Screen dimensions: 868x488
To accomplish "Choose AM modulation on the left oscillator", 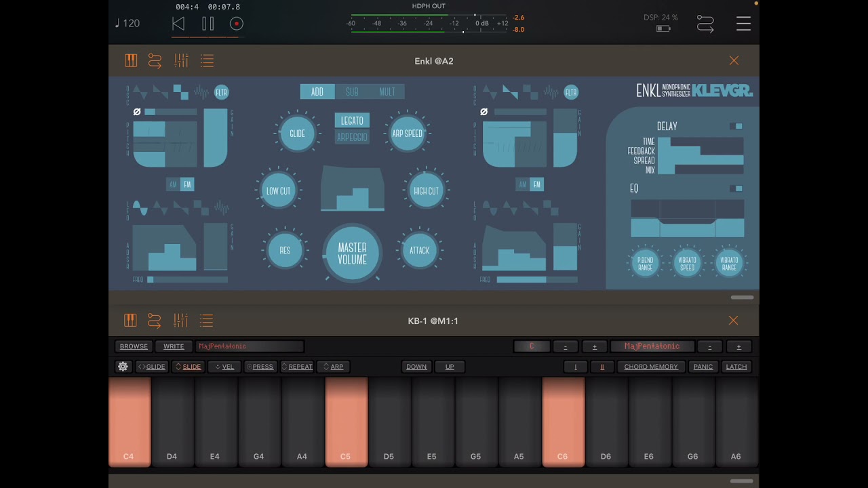I will (x=173, y=184).
